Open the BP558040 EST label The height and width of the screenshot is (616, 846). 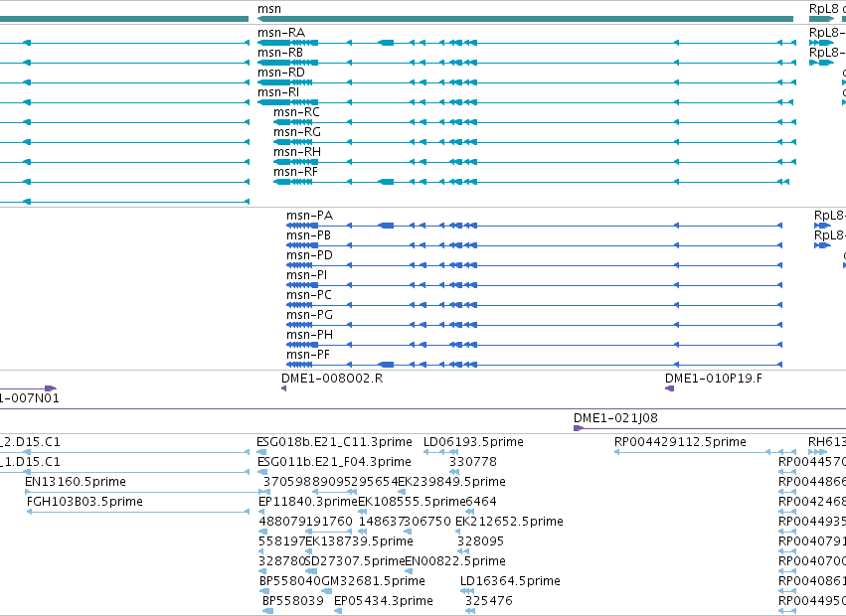290,581
